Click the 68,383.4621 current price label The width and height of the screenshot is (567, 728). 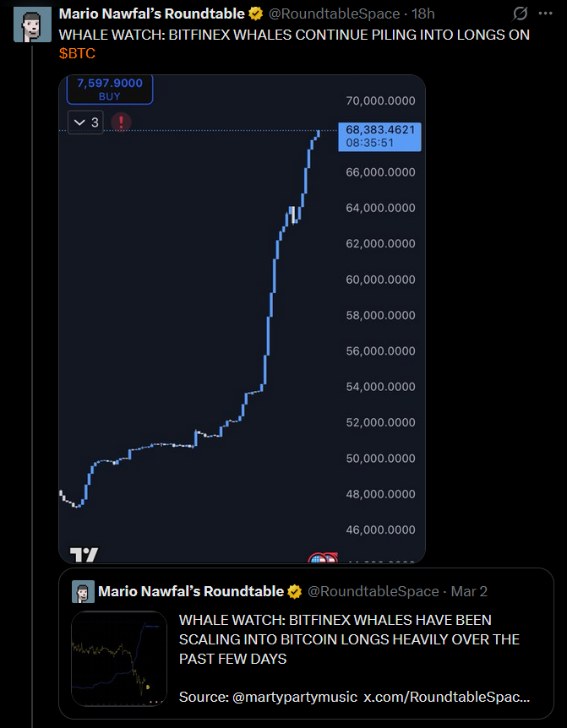click(x=380, y=137)
